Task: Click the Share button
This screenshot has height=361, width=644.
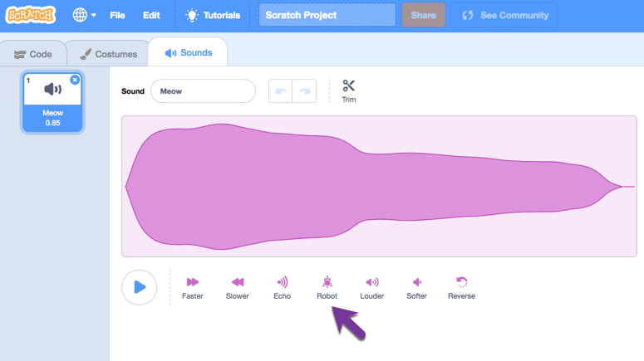Action: pyautogui.click(x=424, y=15)
